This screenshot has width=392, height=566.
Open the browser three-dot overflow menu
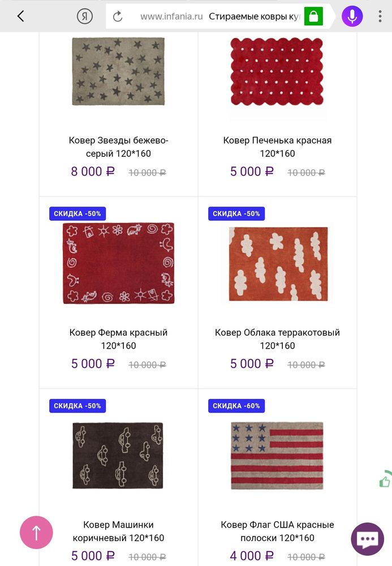(x=381, y=16)
